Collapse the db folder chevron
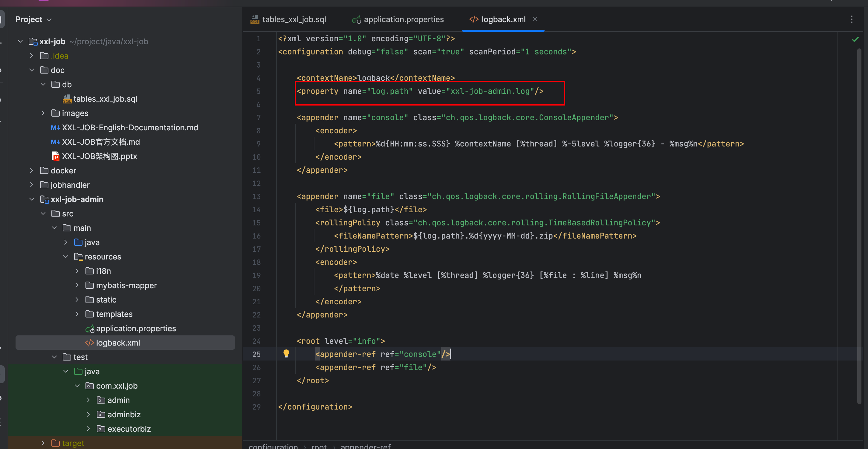This screenshot has width=868, height=449. coord(43,84)
